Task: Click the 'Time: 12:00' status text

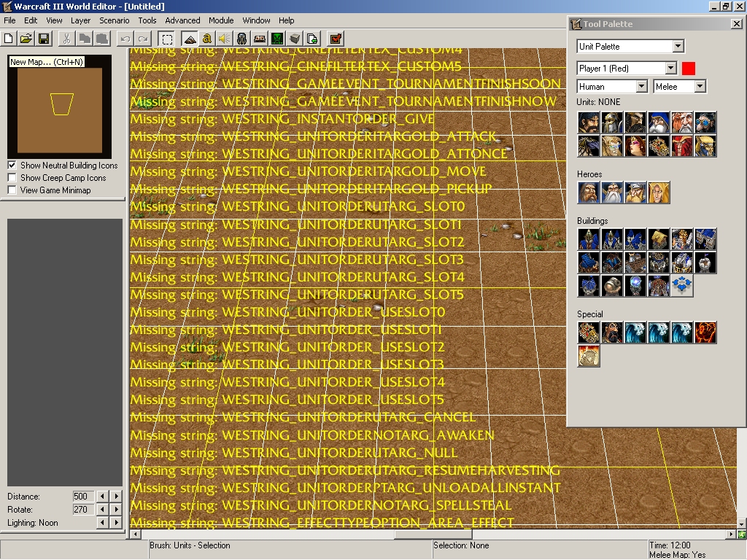Action: [x=670, y=545]
